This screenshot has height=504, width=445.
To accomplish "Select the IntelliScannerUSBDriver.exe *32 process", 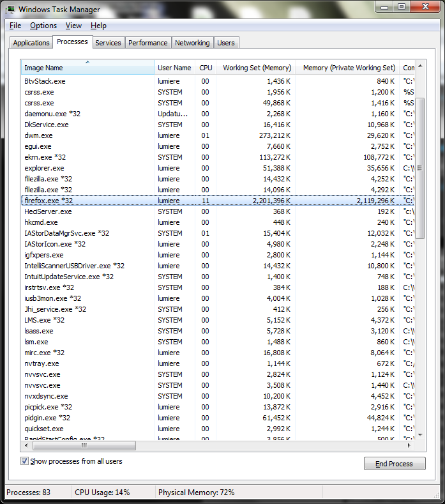I will tap(218, 266).
